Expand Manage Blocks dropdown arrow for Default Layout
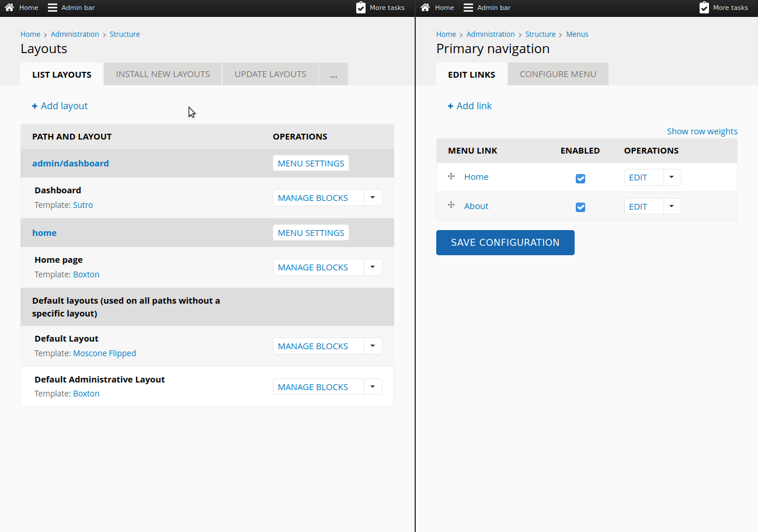This screenshot has height=532, width=758. click(373, 346)
